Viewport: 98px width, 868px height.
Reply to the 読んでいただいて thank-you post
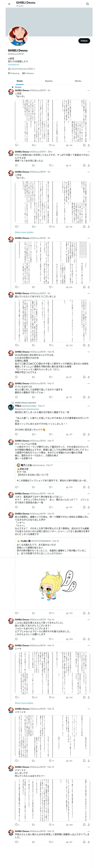[16, 345]
